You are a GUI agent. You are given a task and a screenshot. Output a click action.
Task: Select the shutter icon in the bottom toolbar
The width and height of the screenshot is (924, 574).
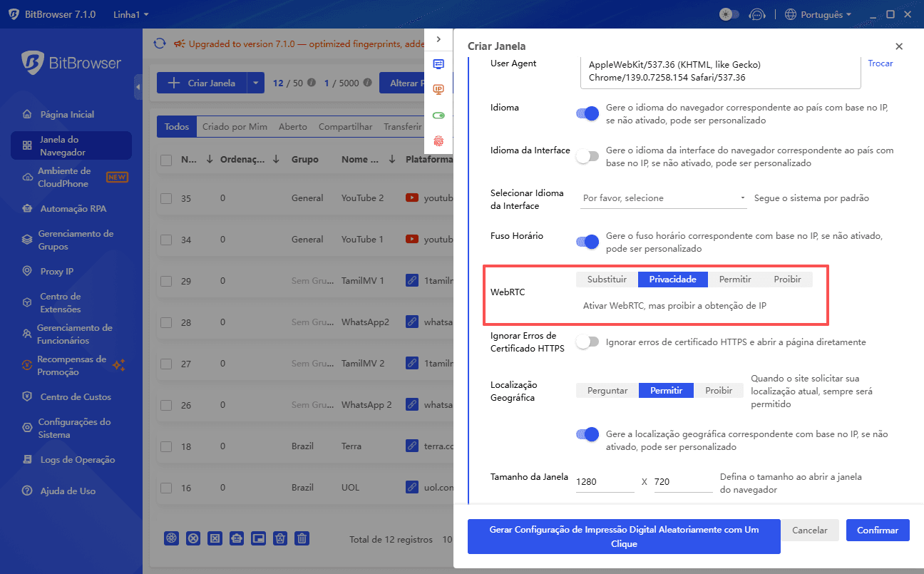tap(171, 538)
